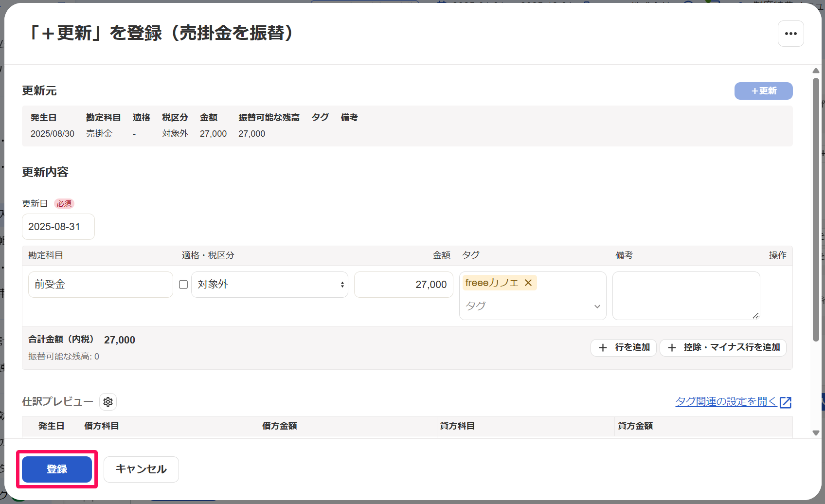Remove the freeeカフェ tag
This screenshot has width=825, height=504.
(x=528, y=283)
